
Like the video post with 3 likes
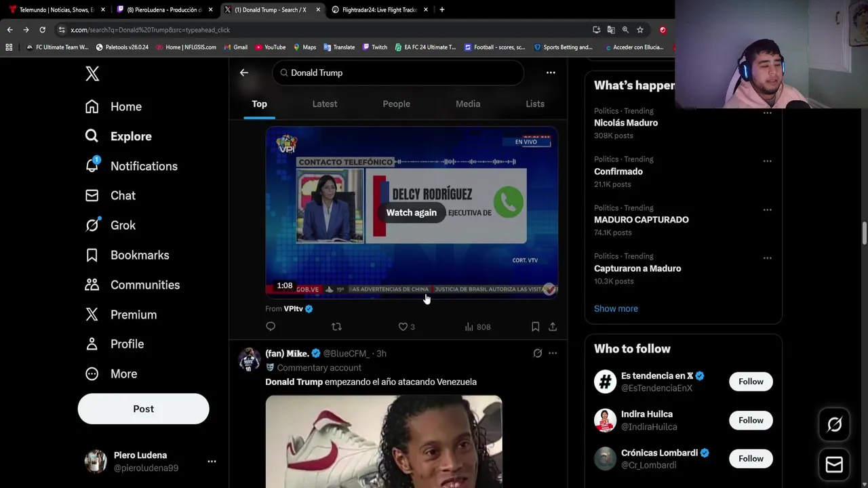point(406,327)
